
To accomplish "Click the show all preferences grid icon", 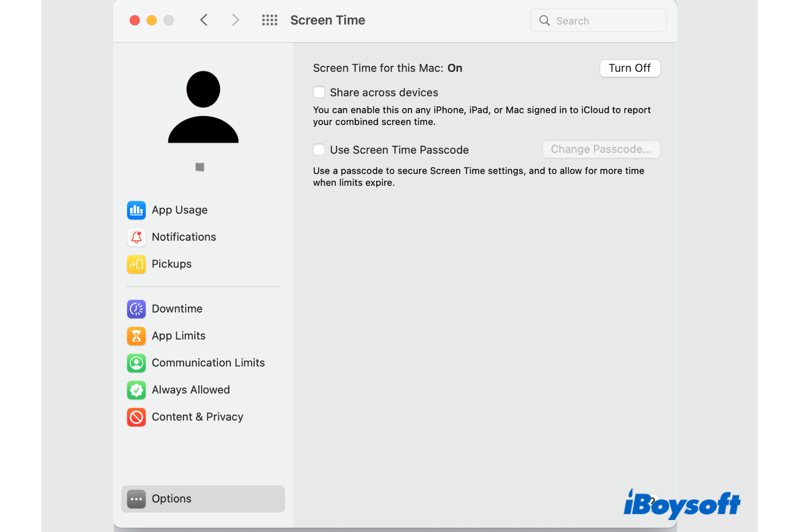I will pos(270,20).
